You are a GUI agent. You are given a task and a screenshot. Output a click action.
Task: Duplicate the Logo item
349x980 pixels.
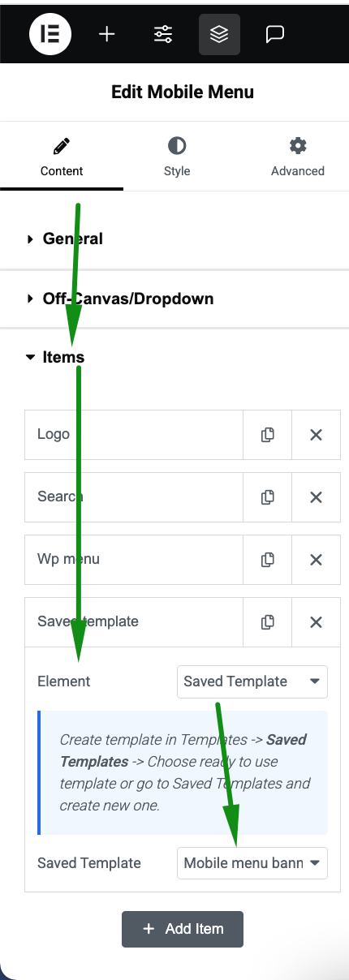tap(267, 435)
